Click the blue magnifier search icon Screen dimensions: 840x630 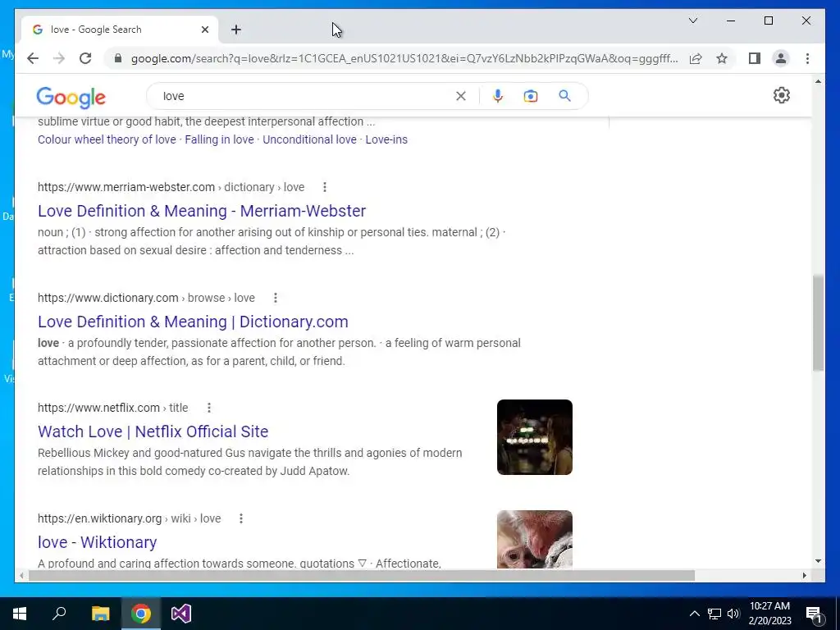(564, 96)
